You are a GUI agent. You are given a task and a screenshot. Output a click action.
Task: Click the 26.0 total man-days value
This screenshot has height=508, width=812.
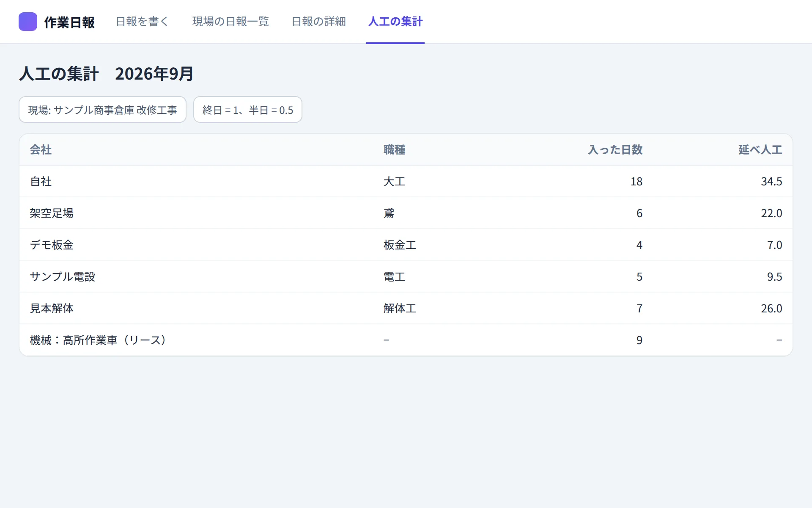point(771,308)
